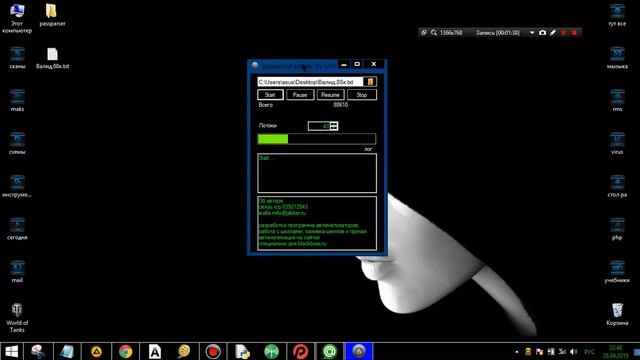The height and width of the screenshot is (360, 640).
Task: Select the сегодня desktop folder
Action: point(17,229)
